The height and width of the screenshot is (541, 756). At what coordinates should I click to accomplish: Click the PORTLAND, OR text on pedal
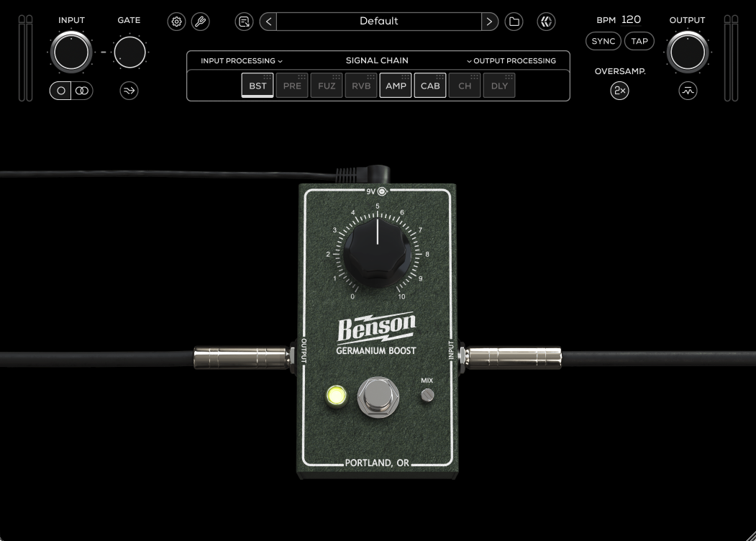coord(377,463)
